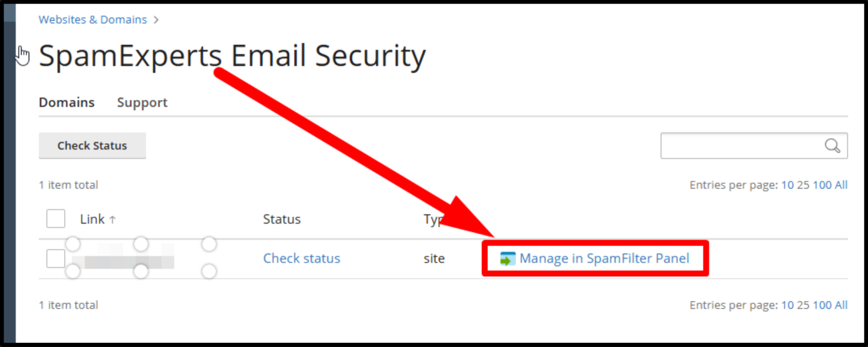Open Manage in SpamFilter Panel link

pyautogui.click(x=604, y=258)
